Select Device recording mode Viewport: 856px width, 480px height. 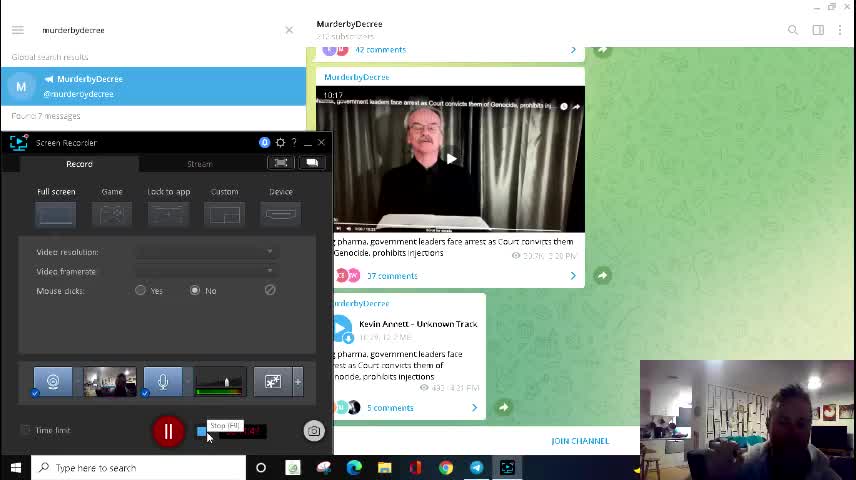(x=281, y=208)
